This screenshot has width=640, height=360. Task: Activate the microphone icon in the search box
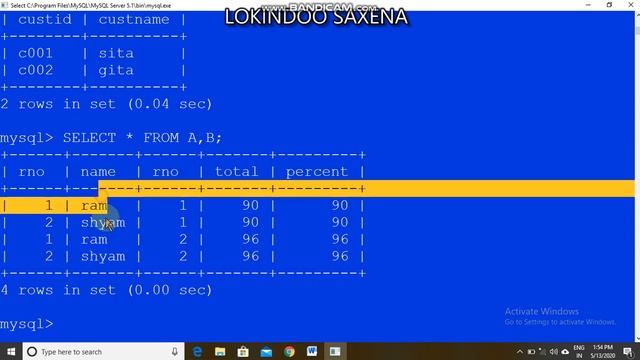tap(175, 351)
